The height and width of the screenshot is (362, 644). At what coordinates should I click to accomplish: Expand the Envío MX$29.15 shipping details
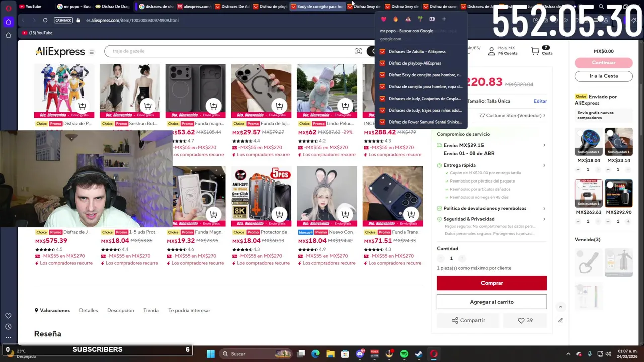pos(544,145)
